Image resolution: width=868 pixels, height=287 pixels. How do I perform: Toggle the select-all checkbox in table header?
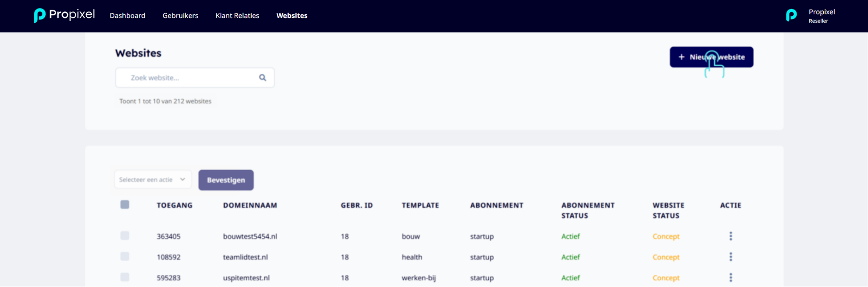pyautogui.click(x=125, y=205)
